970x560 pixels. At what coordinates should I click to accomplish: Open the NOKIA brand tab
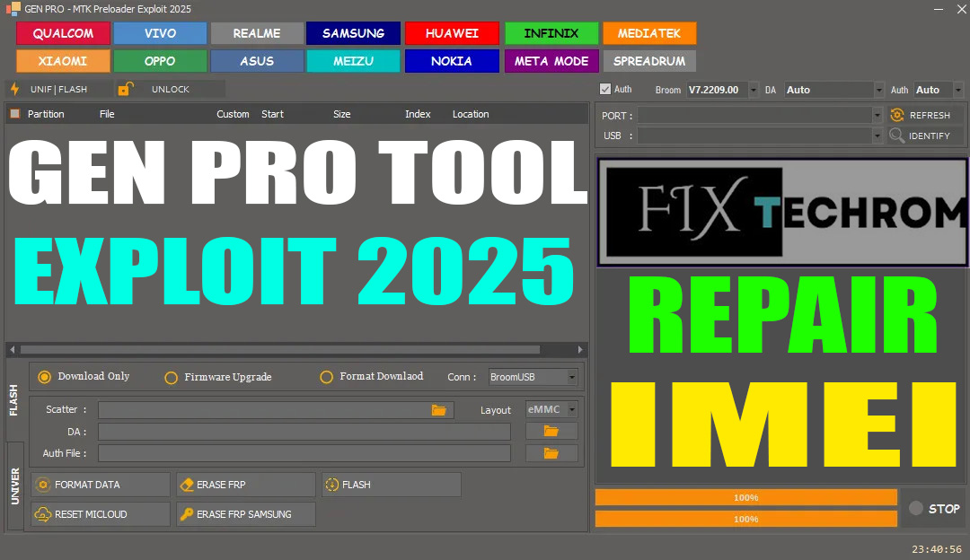pyautogui.click(x=452, y=61)
